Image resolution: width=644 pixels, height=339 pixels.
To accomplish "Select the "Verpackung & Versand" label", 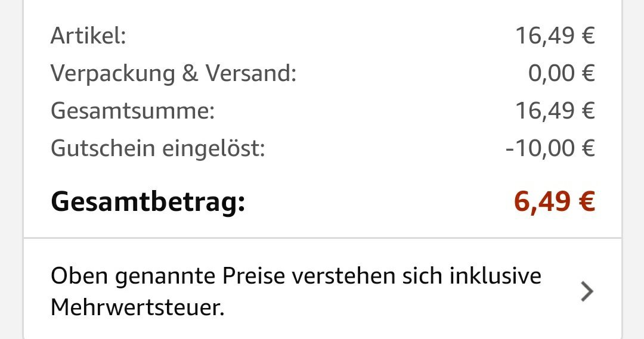I will click(174, 74).
